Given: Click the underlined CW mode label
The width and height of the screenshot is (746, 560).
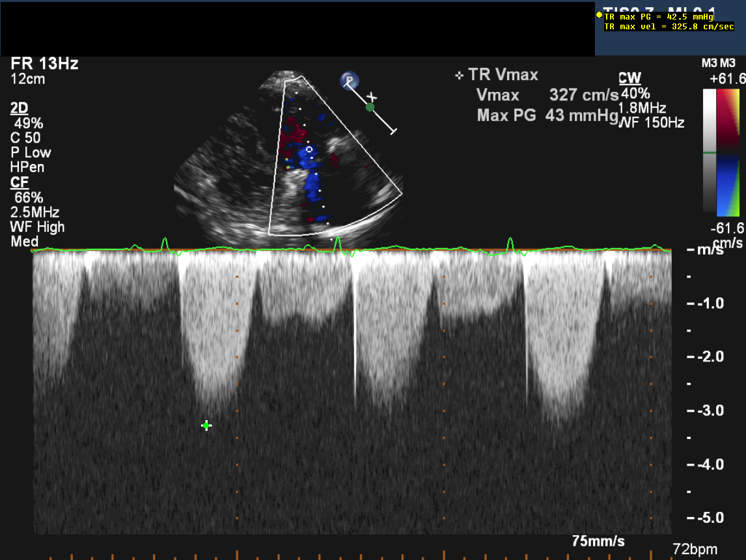Looking at the screenshot, I should [629, 79].
